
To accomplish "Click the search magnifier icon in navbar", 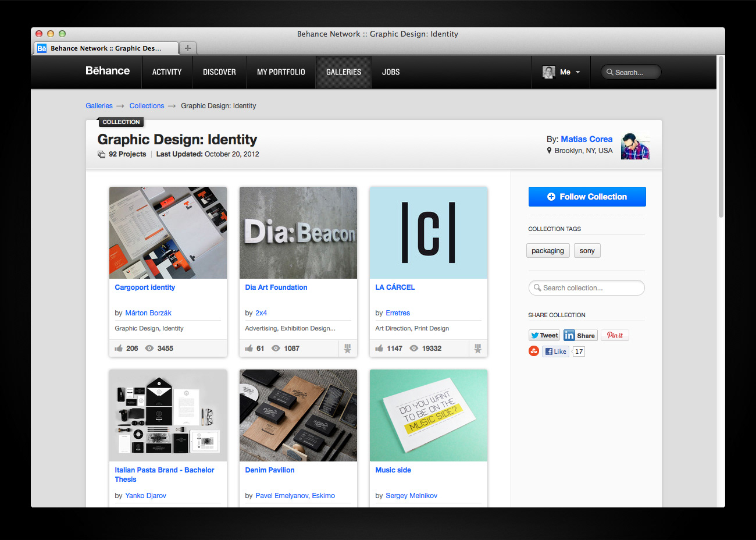I will tap(610, 72).
